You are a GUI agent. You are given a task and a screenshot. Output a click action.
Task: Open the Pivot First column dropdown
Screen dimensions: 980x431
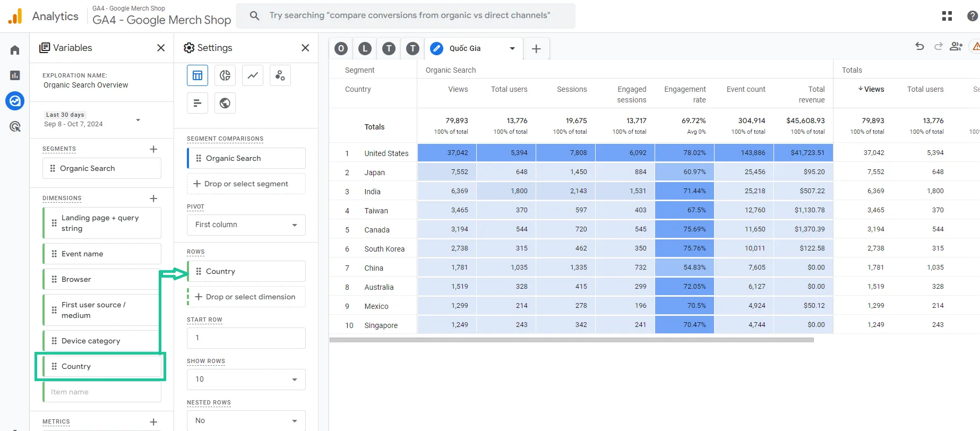(246, 225)
